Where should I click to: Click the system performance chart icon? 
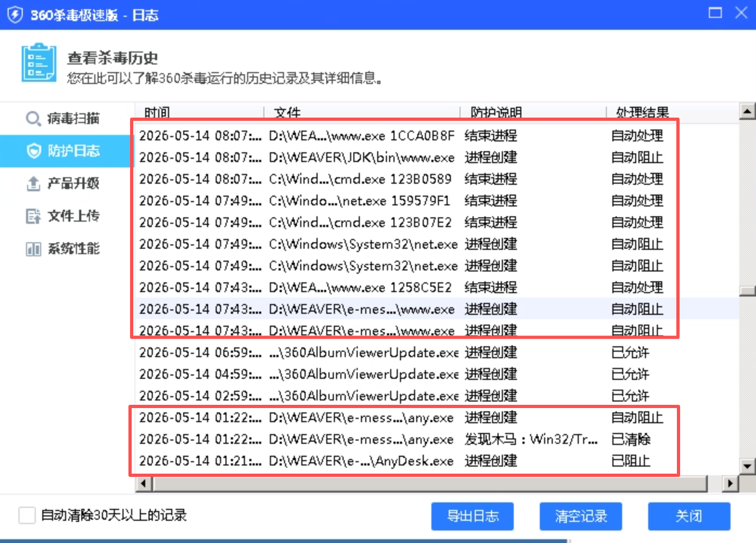(x=33, y=249)
